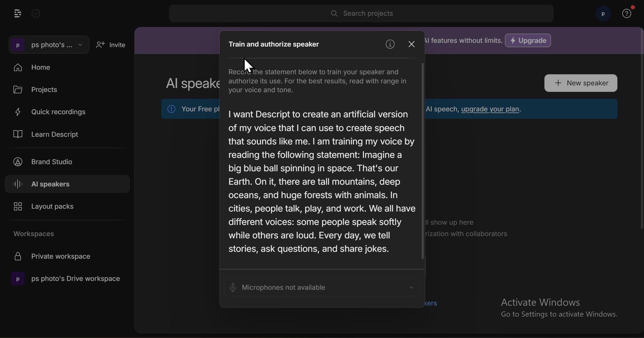Open Learn Descript
This screenshot has width=644, height=338.
click(x=67, y=134)
